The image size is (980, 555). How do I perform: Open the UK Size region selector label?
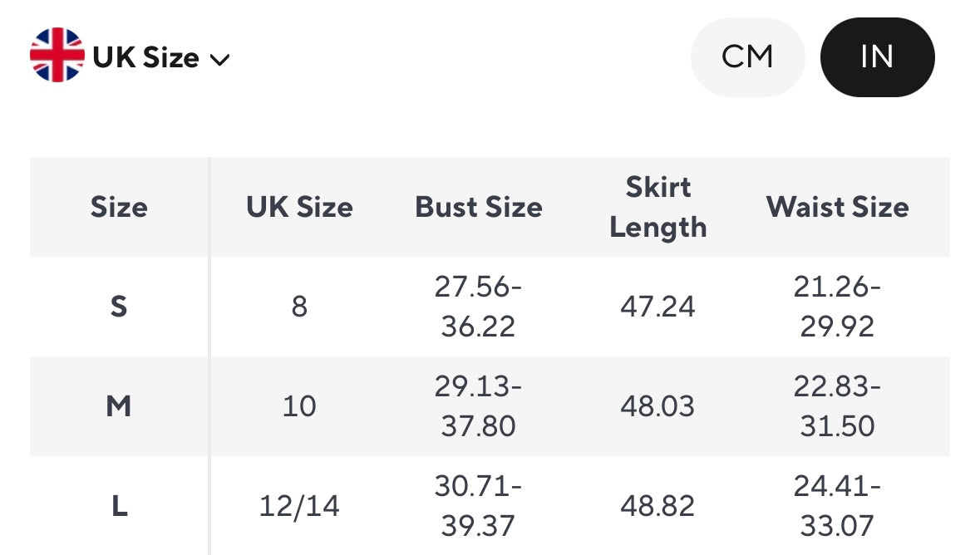[x=145, y=57]
